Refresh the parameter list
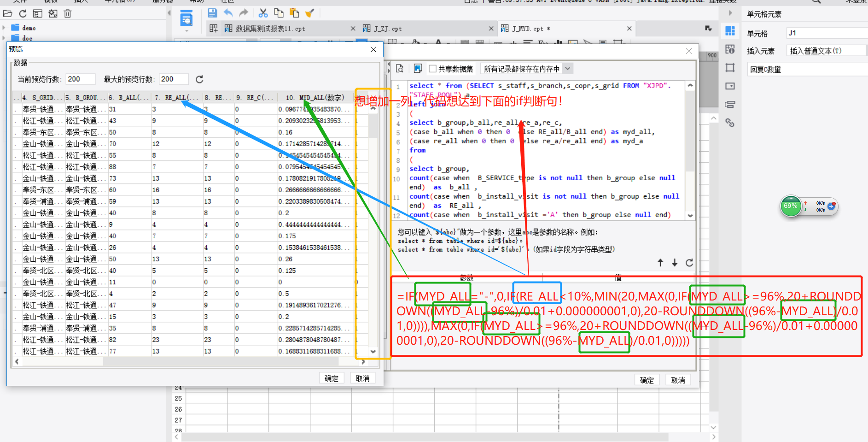This screenshot has width=868, height=442. tap(689, 263)
